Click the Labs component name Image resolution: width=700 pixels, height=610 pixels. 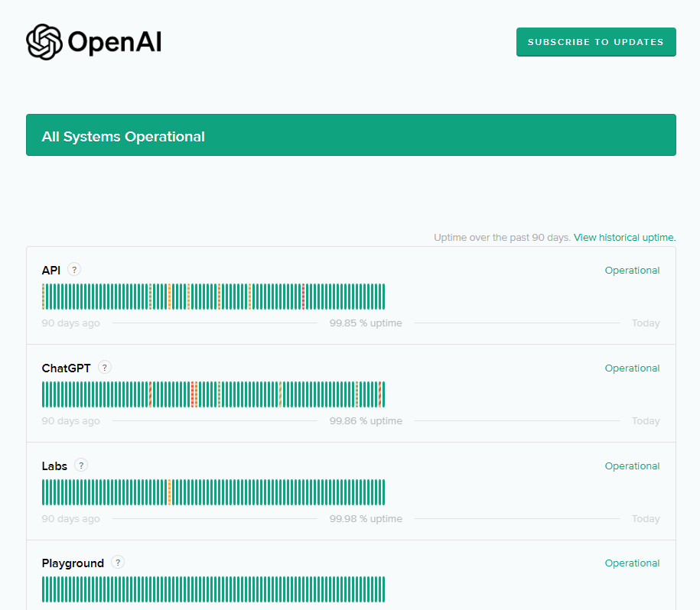54,466
